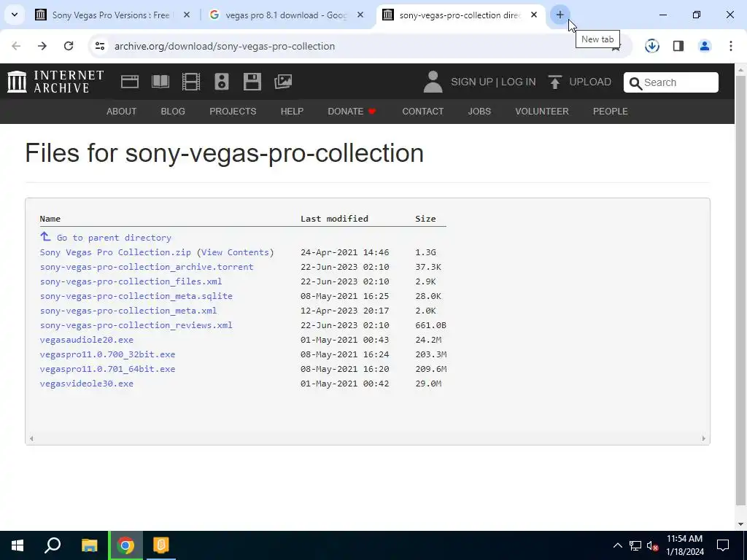
Task: Open notification center icon
Action: click(x=723, y=545)
